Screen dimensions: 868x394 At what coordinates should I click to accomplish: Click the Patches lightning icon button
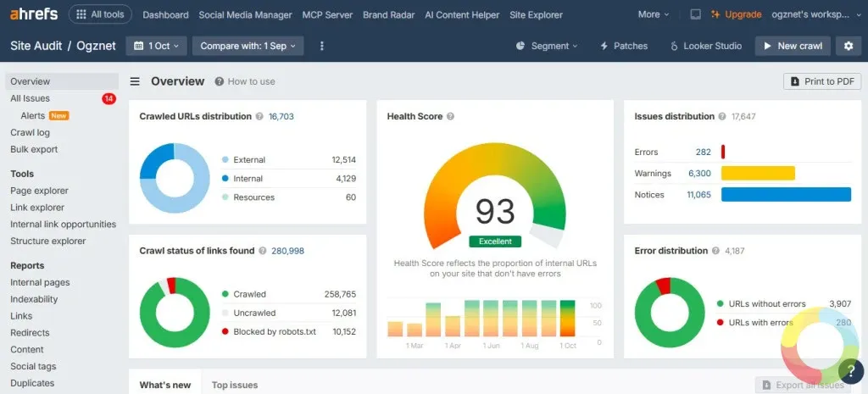(x=624, y=46)
